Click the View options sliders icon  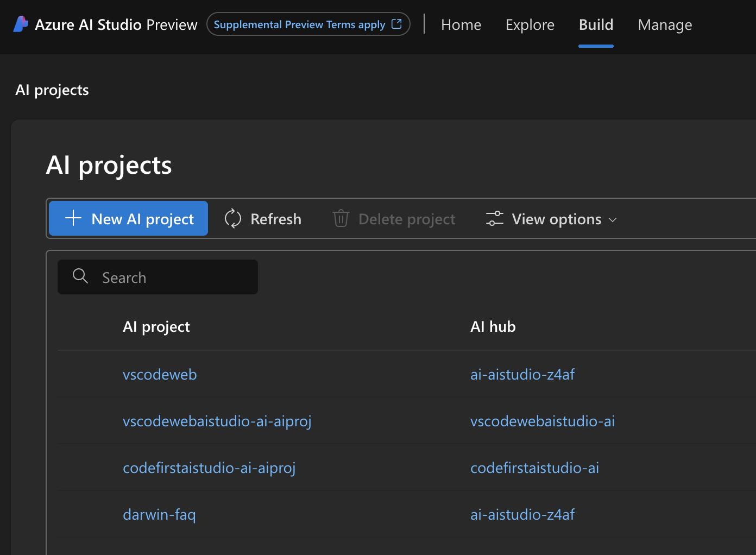494,218
